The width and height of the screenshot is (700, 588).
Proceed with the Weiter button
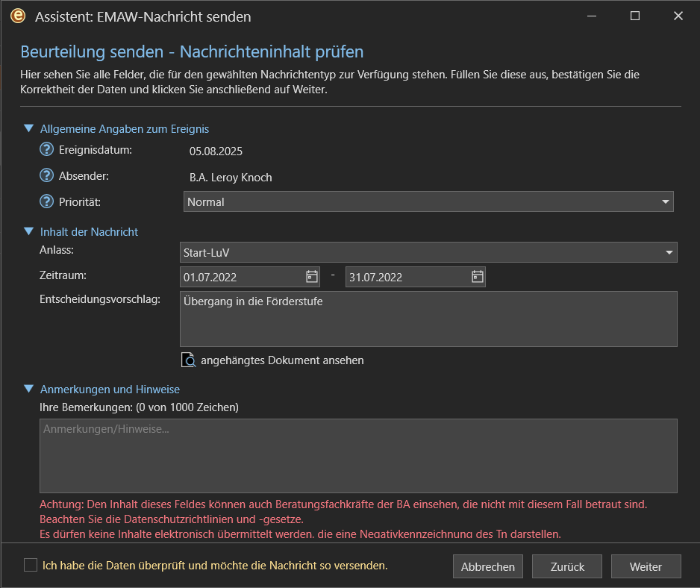(x=646, y=566)
